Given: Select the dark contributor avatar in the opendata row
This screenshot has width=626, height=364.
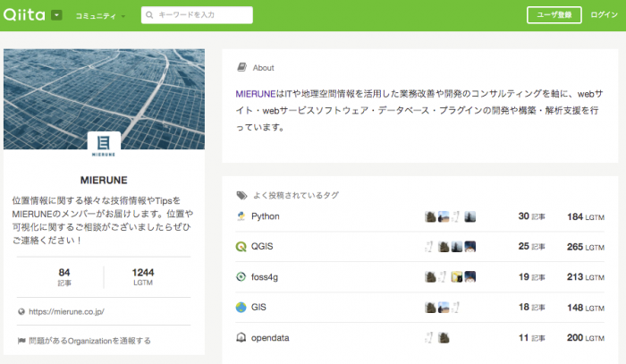Looking at the screenshot, I should point(444,338).
